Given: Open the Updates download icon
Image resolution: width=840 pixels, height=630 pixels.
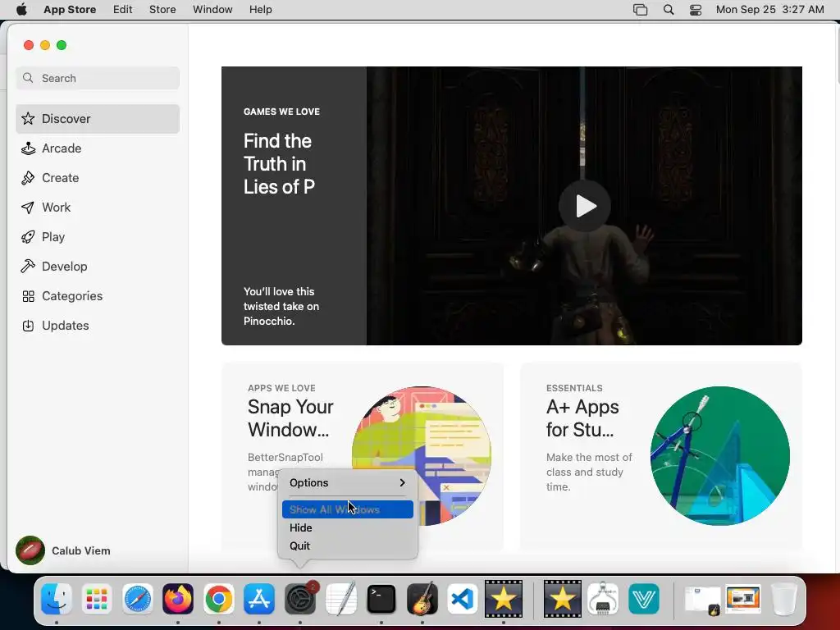Looking at the screenshot, I should coord(28,325).
